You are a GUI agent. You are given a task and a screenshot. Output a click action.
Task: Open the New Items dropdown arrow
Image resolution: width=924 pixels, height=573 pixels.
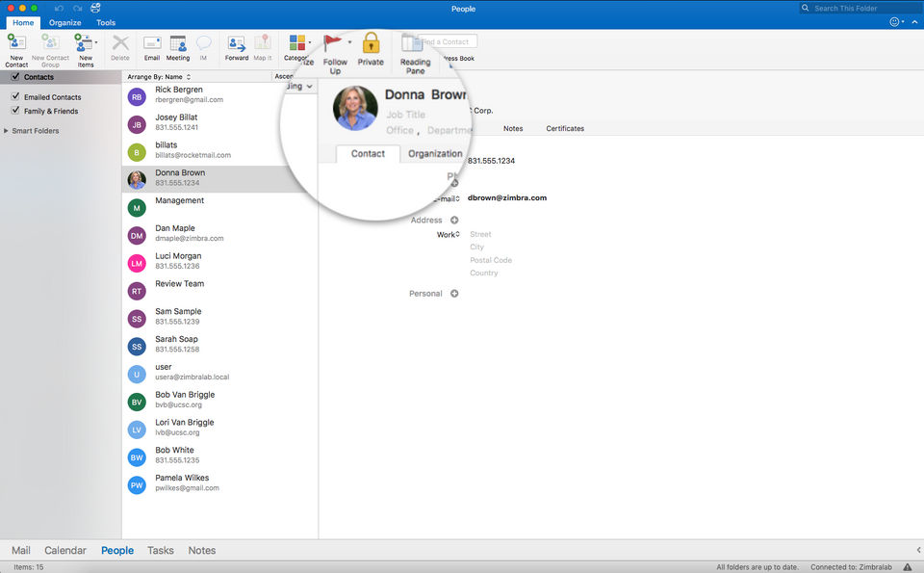[96, 42]
